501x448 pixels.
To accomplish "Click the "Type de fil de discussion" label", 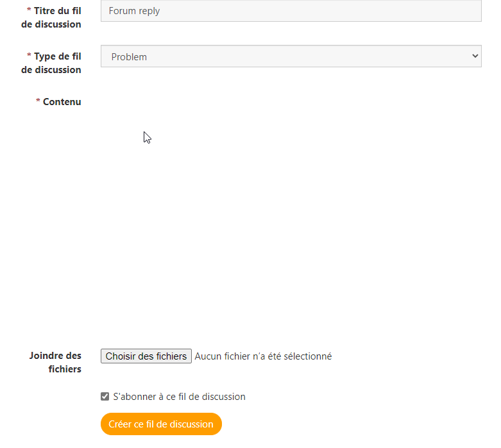I will (x=56, y=63).
